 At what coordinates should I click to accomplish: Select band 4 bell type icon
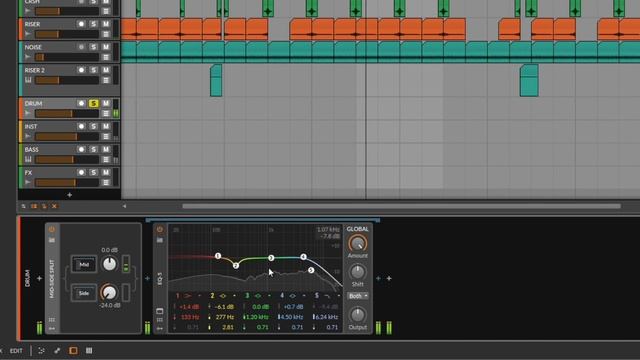(x=292, y=296)
